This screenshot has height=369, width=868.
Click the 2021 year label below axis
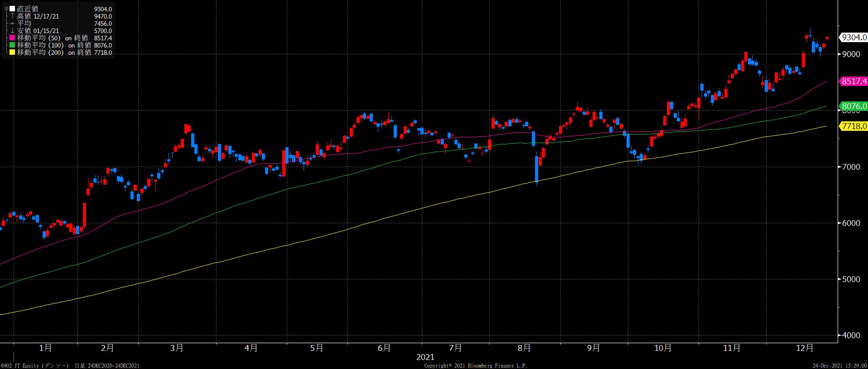click(x=425, y=357)
